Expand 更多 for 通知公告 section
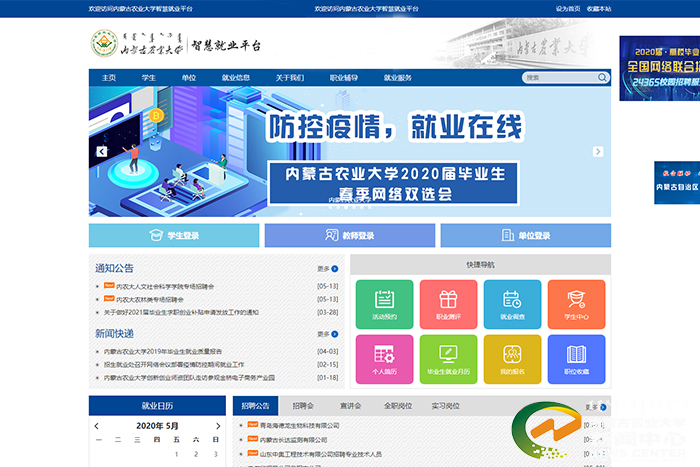 coord(325,269)
